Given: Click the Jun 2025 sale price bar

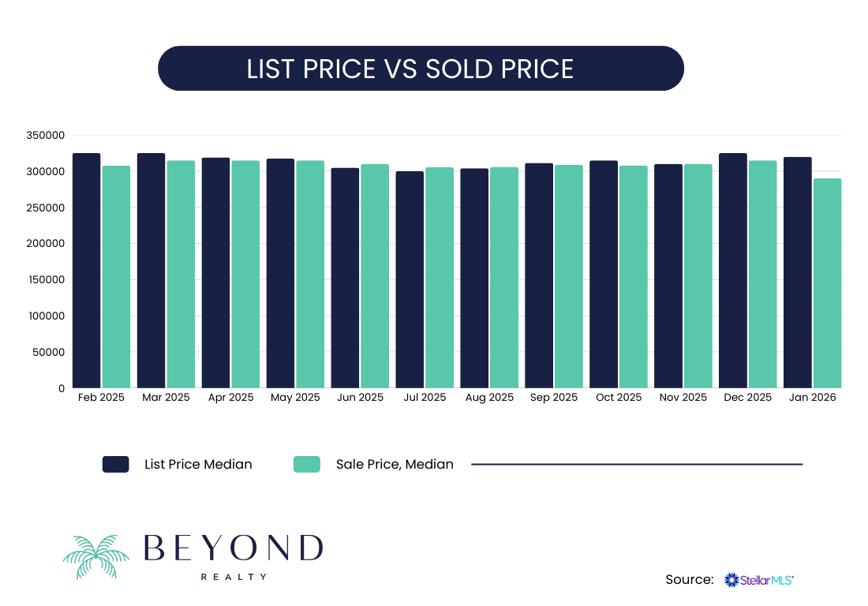Looking at the screenshot, I should (x=375, y=276).
